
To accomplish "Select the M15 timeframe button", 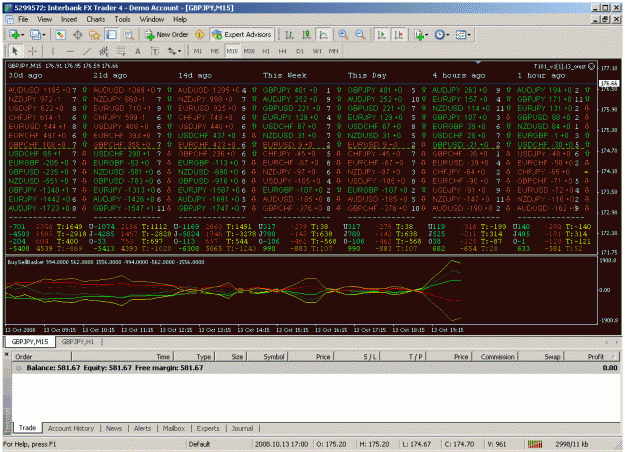I will coord(232,51).
